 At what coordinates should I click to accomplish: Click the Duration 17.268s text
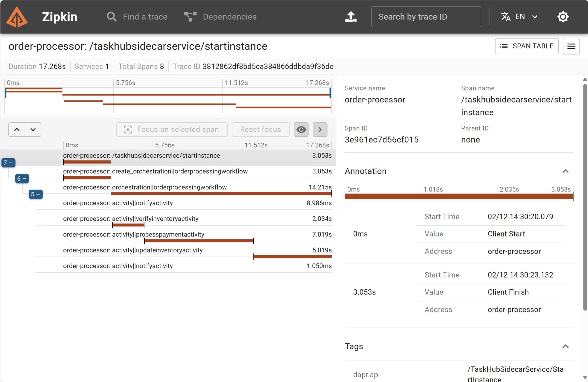[37, 66]
